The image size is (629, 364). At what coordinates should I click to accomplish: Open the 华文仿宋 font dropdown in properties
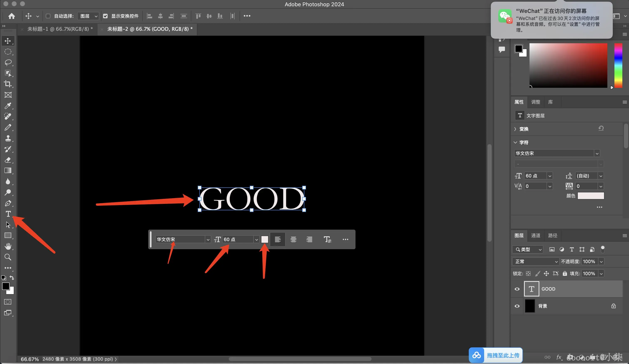coord(597,154)
